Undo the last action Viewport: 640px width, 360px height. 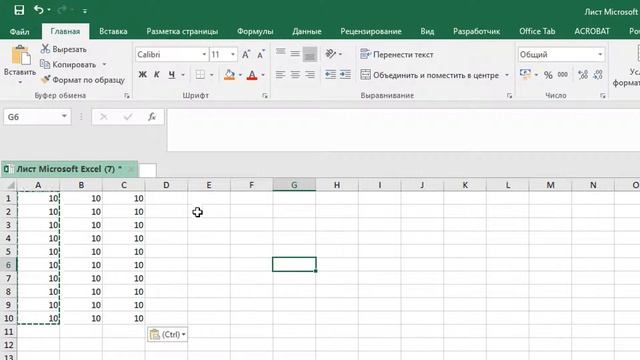(38, 9)
